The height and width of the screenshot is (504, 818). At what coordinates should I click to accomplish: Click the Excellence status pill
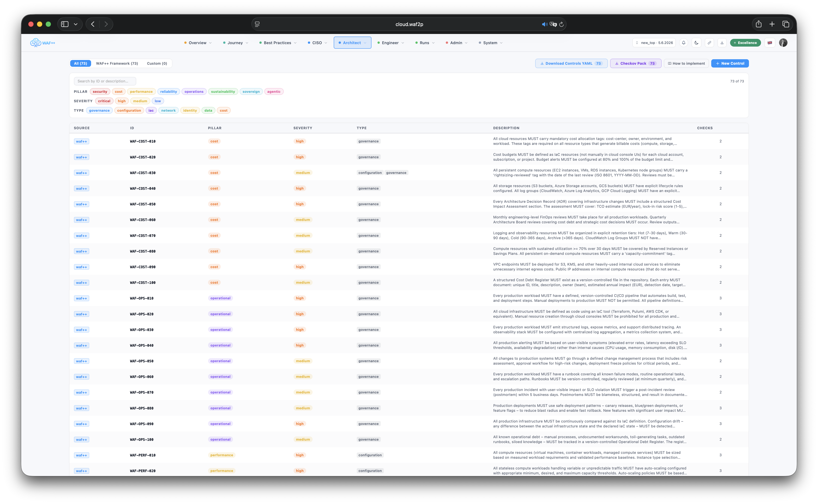click(745, 43)
